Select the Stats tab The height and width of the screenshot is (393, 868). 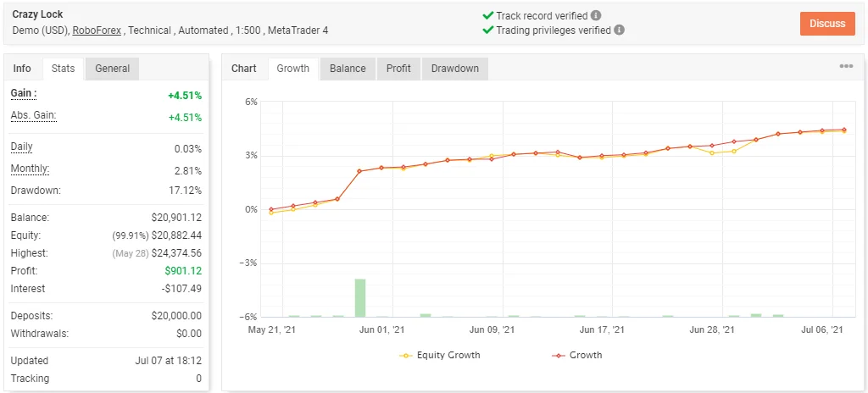[63, 69]
